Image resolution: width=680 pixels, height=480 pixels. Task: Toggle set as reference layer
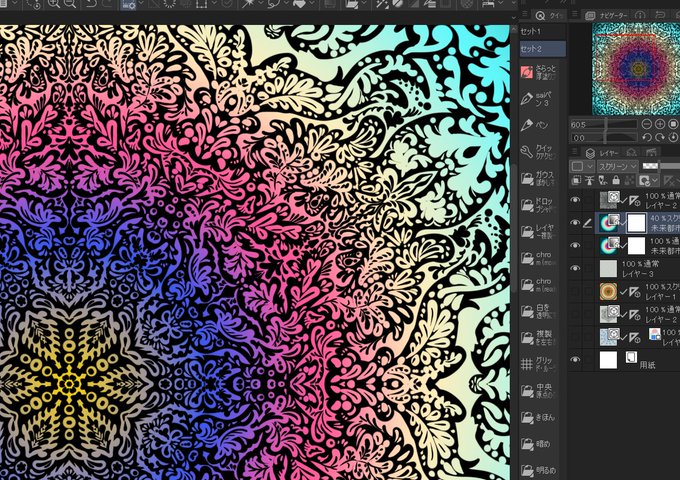[x=590, y=180]
